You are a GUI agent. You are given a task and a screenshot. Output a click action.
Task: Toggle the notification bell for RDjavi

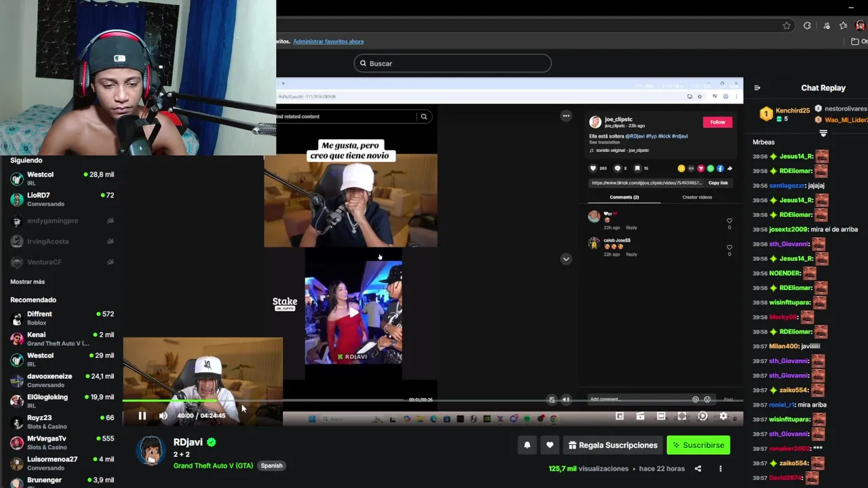point(527,445)
